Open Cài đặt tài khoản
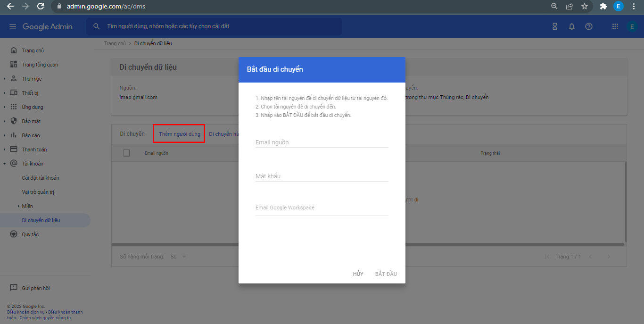 [x=41, y=178]
